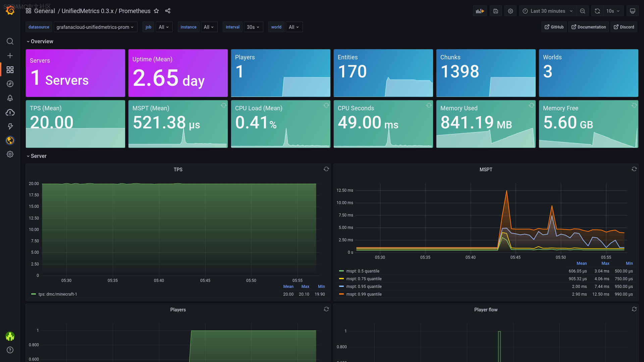Click the Explore compass icon
The image size is (644, 362).
(10, 84)
